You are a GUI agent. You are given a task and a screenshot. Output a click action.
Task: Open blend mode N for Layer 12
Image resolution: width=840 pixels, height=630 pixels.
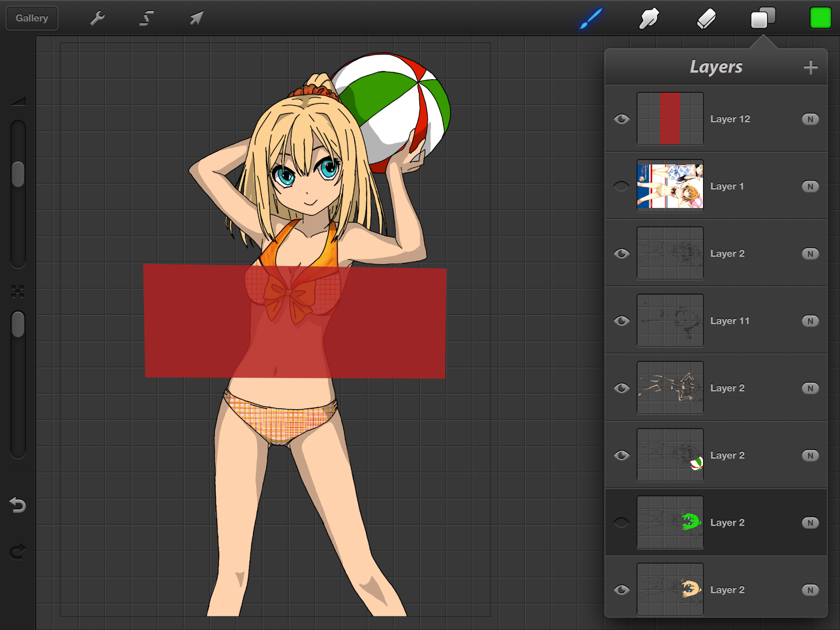[x=810, y=119]
